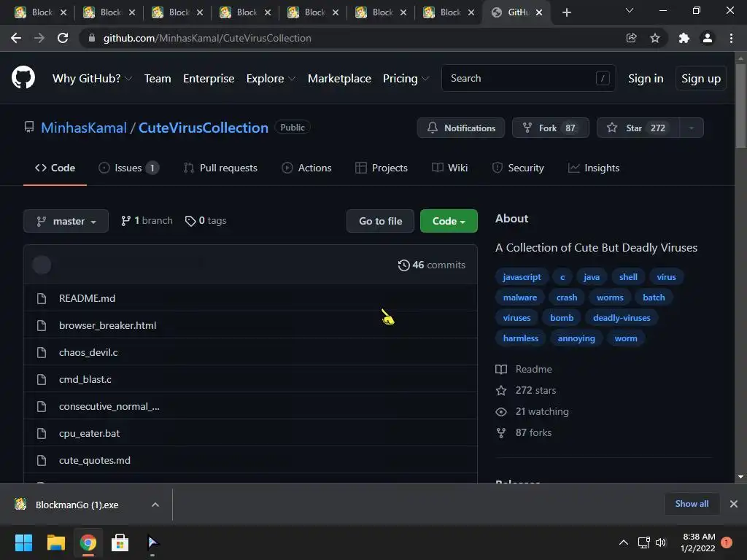Open Insights tab

point(594,168)
